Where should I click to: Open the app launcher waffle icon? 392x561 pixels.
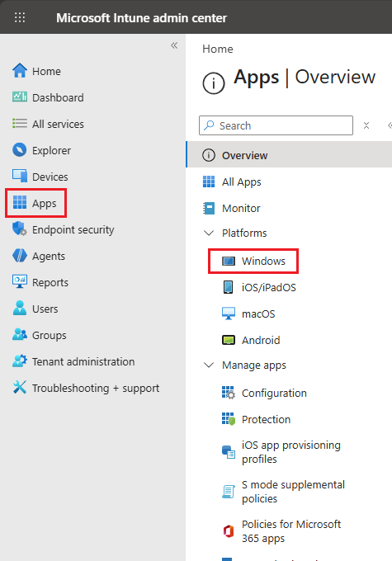20,17
